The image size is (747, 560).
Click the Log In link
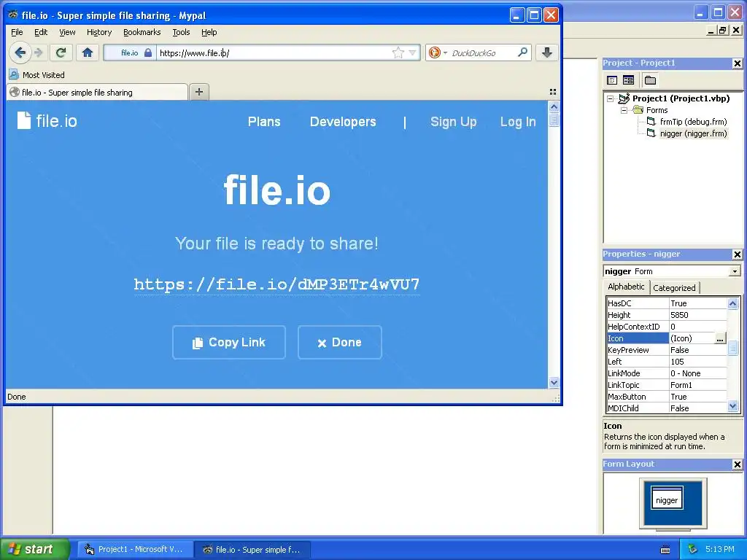(x=518, y=122)
